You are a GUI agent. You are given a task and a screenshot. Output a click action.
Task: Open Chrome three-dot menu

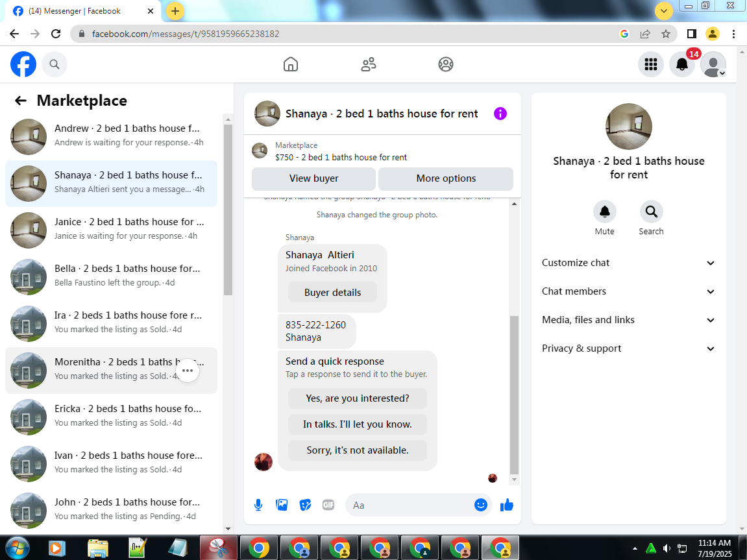tap(733, 34)
